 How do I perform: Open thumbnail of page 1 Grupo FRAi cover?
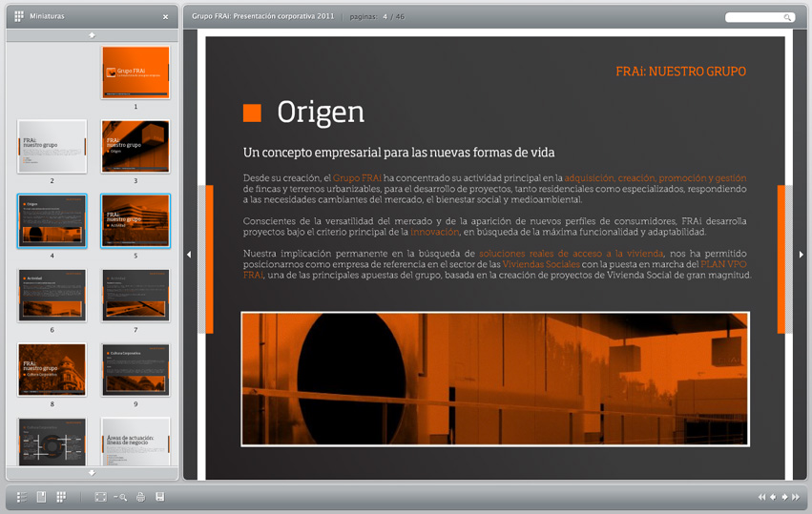point(135,72)
